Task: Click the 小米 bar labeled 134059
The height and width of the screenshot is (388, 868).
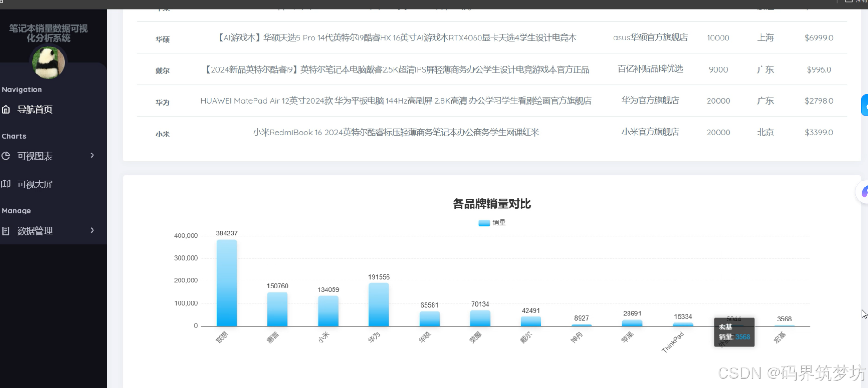Action: (328, 311)
